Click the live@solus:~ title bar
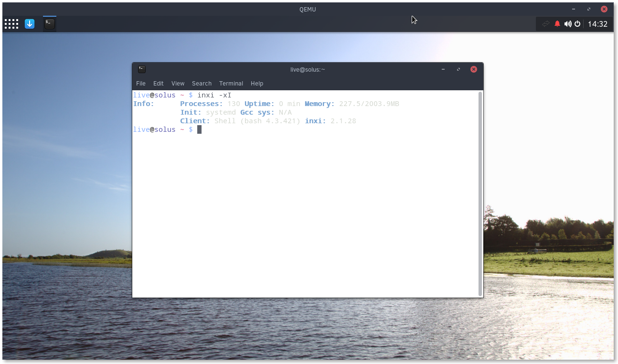 tap(308, 69)
